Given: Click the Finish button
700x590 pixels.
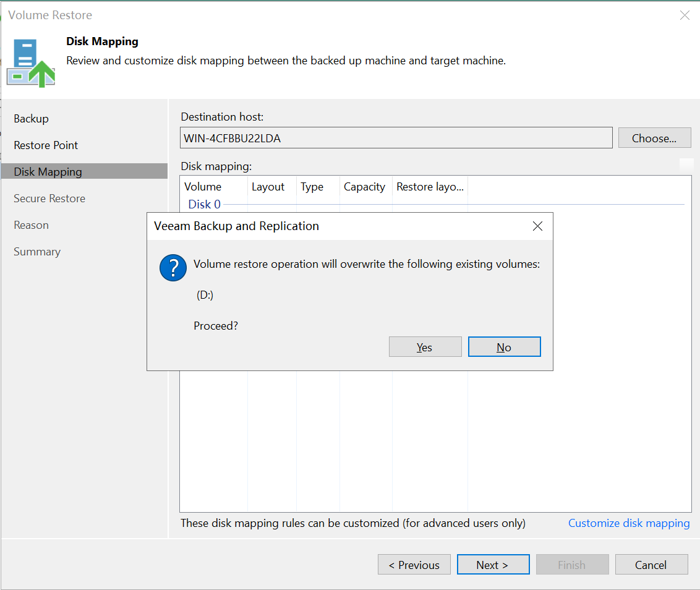Looking at the screenshot, I should pos(573,565).
